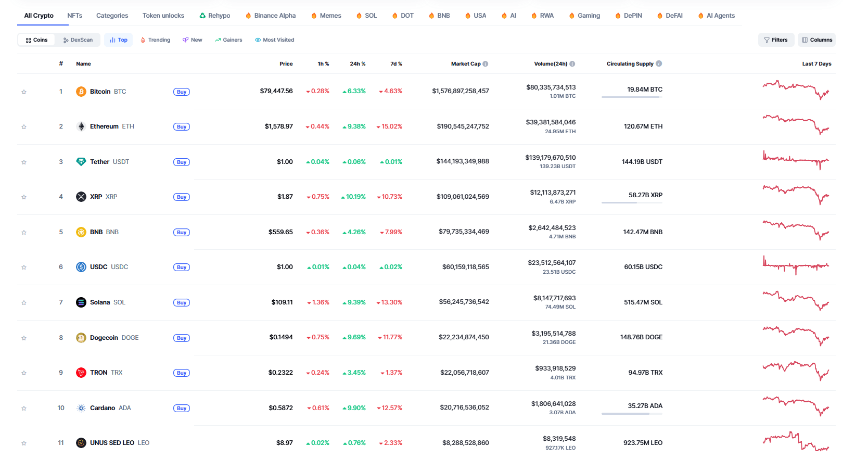Select the Memes category
The image size is (868, 459).
(x=326, y=16)
